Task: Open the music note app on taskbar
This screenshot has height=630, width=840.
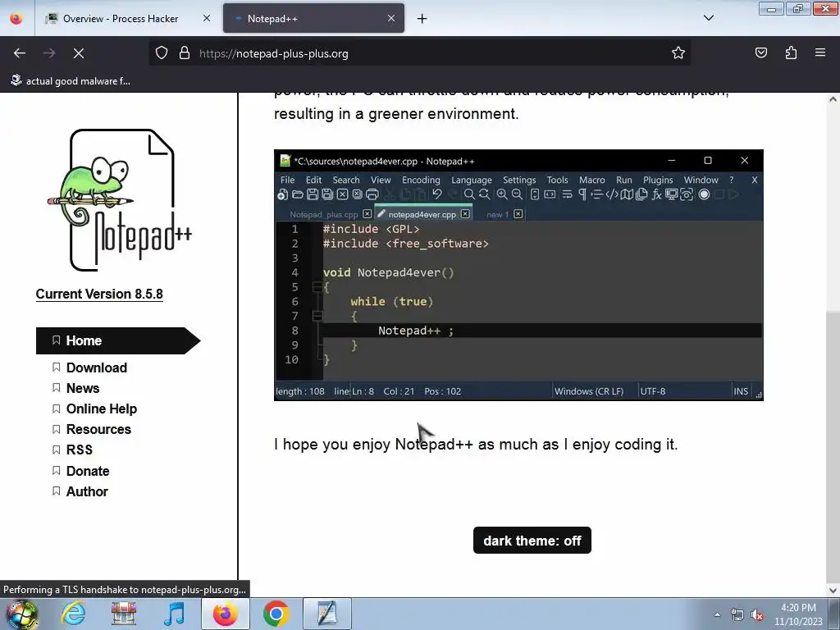Action: click(x=174, y=614)
